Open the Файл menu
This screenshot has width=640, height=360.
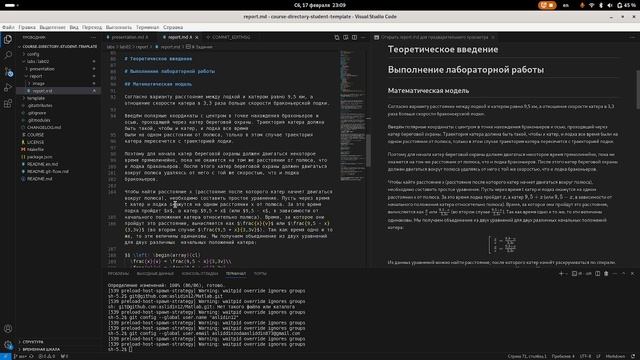point(8,27)
